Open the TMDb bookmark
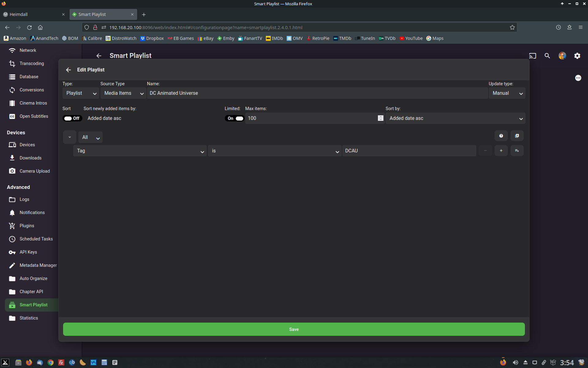 click(342, 38)
